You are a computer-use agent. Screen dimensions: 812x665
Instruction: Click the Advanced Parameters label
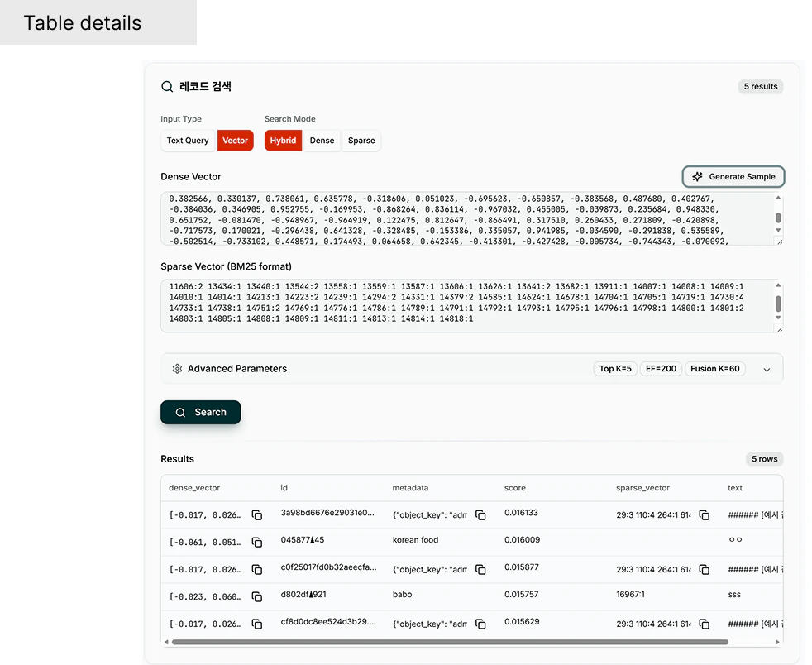237,369
